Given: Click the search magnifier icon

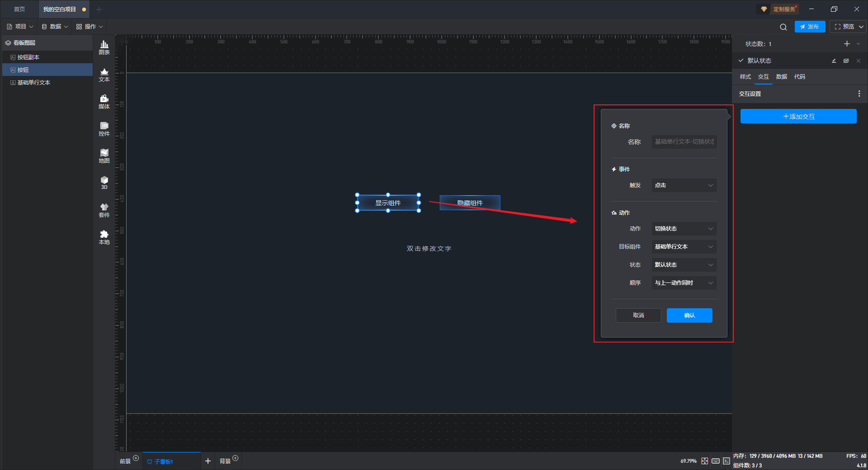Looking at the screenshot, I should [783, 27].
